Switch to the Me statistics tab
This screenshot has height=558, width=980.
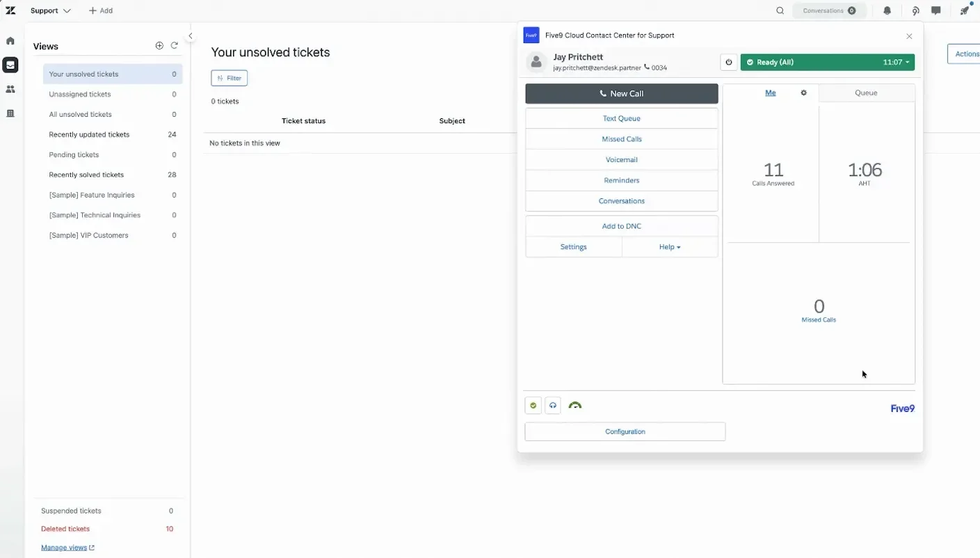coord(771,93)
